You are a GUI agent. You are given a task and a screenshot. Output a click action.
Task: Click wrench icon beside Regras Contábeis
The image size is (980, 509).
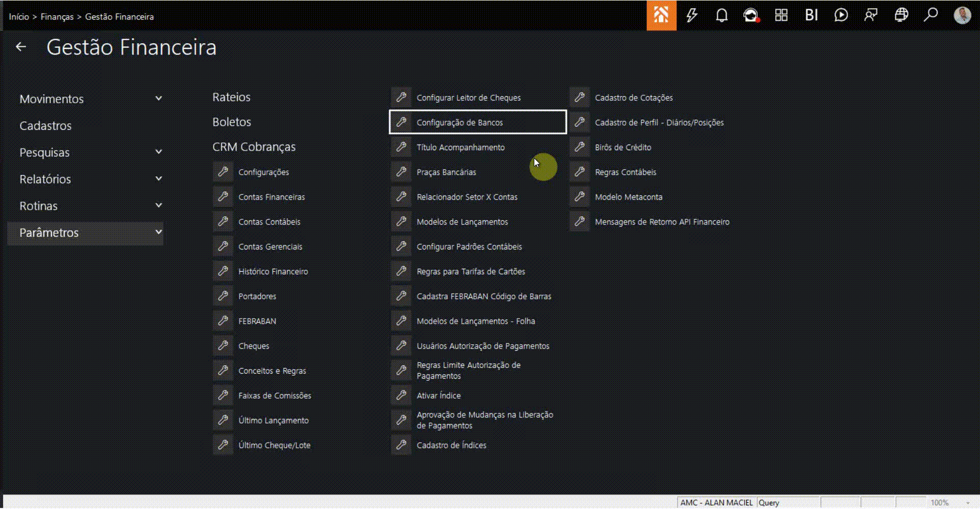[x=580, y=172]
